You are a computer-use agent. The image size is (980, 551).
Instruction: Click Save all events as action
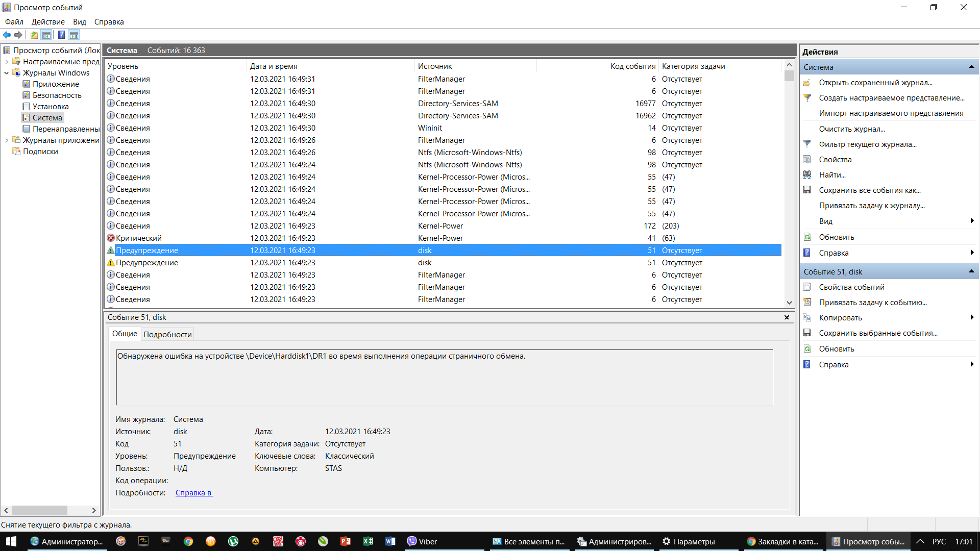pos(869,190)
